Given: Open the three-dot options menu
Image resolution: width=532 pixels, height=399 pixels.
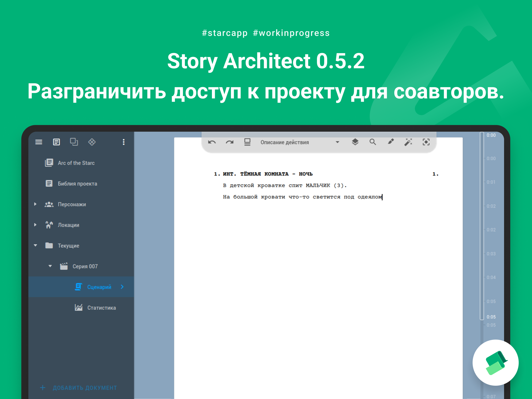Looking at the screenshot, I should (124, 142).
